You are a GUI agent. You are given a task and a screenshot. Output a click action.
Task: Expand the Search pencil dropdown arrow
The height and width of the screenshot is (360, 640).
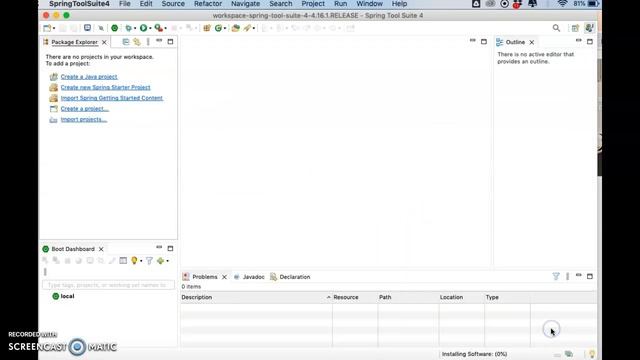tap(253, 29)
